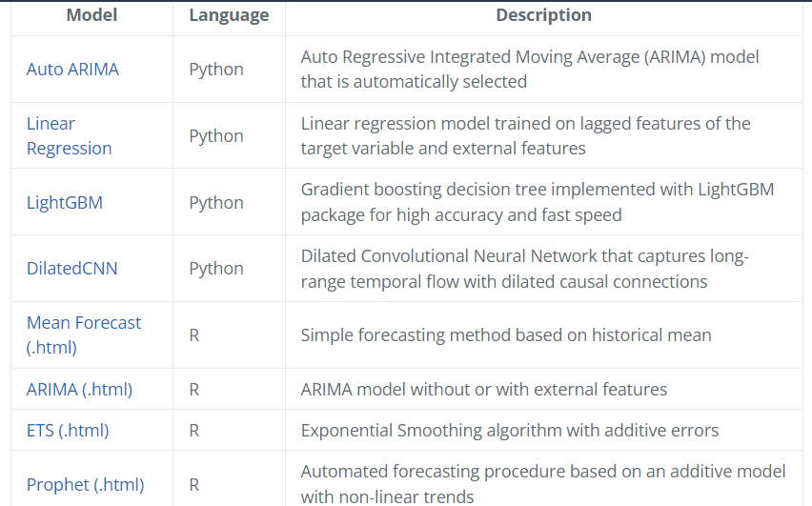Click the lagged features linear regression description
812x506 pixels.
[x=525, y=135]
